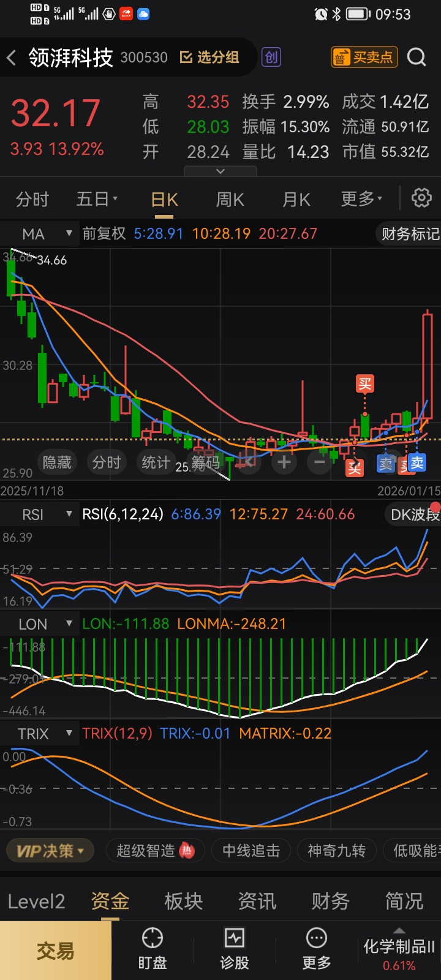Switch to Level2 tab
The image size is (441, 980).
pos(36,901)
